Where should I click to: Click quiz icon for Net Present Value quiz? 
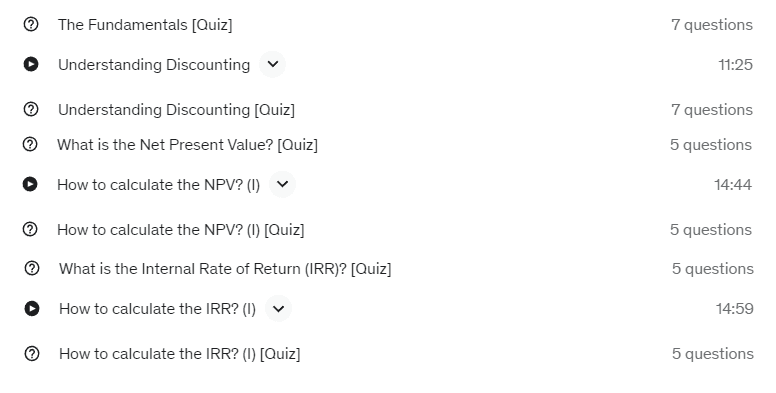30,145
